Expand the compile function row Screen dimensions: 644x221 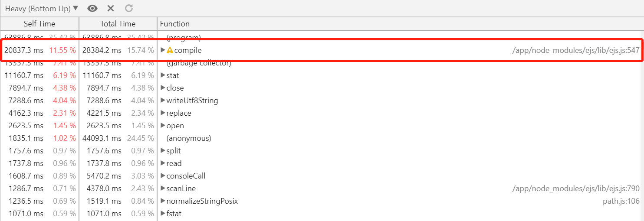tap(163, 50)
